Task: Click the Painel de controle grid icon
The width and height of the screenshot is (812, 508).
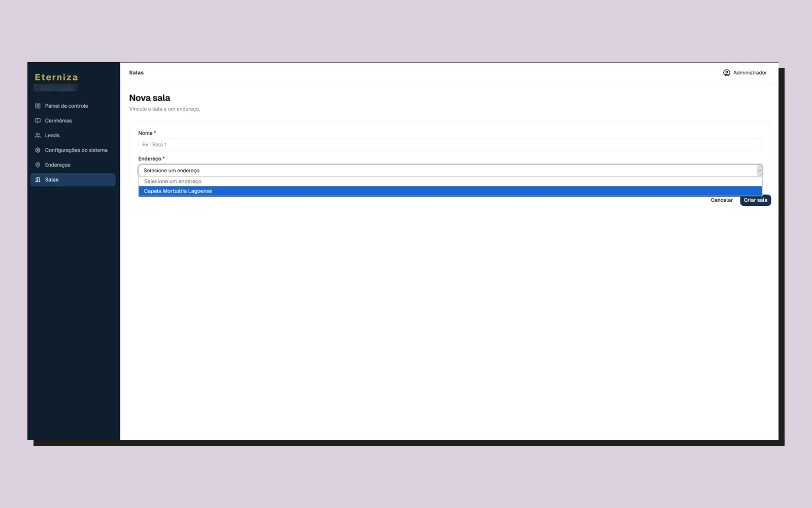Action: 38,106
